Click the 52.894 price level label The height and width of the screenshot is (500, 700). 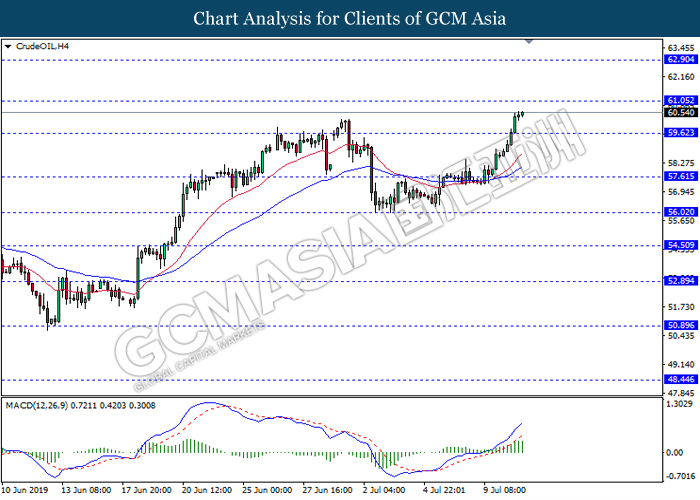[679, 281]
